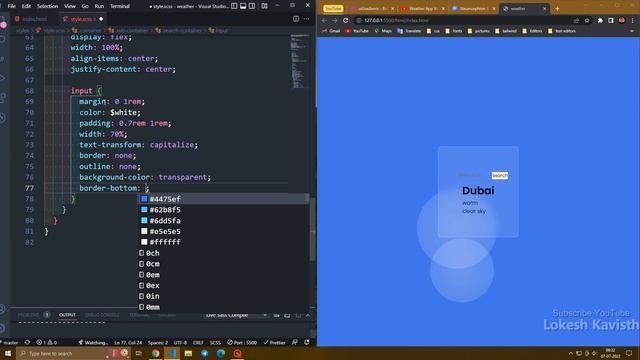Change CRLF end of line sequence
640x360 pixels.
[x=198, y=342]
